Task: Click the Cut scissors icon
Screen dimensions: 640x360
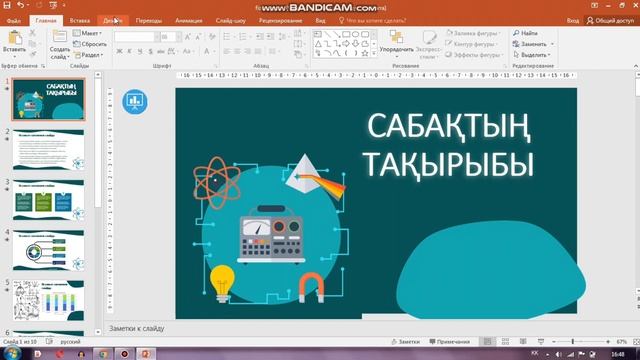Action: pos(33,33)
